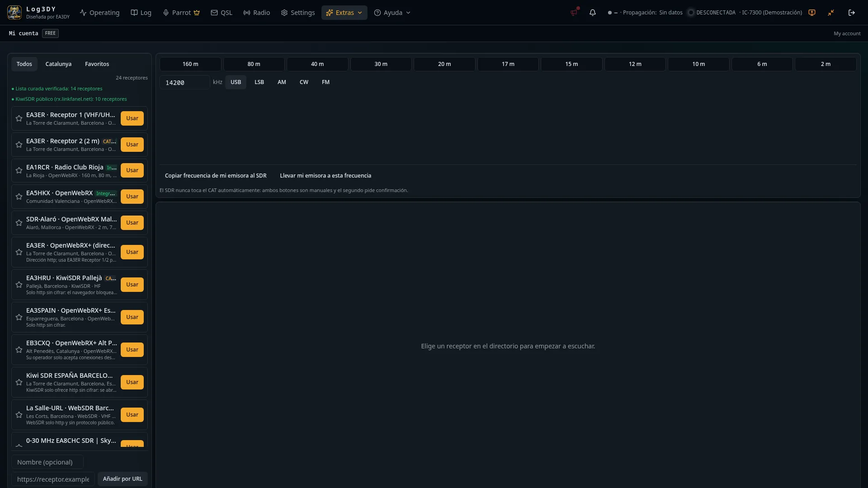Select the Todos receivers tab

pos(24,64)
